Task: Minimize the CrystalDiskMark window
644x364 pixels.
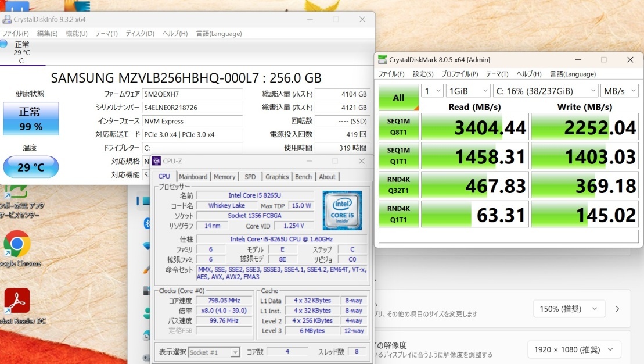Action: (578, 60)
